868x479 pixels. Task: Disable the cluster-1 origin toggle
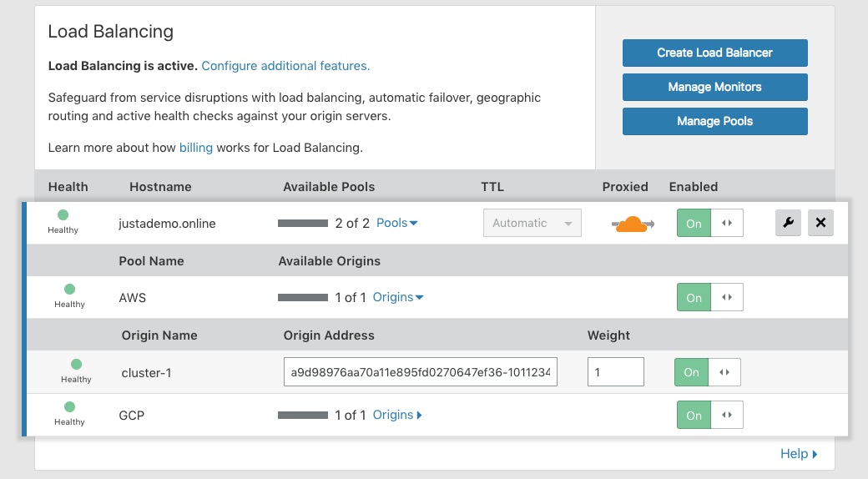[708, 372]
